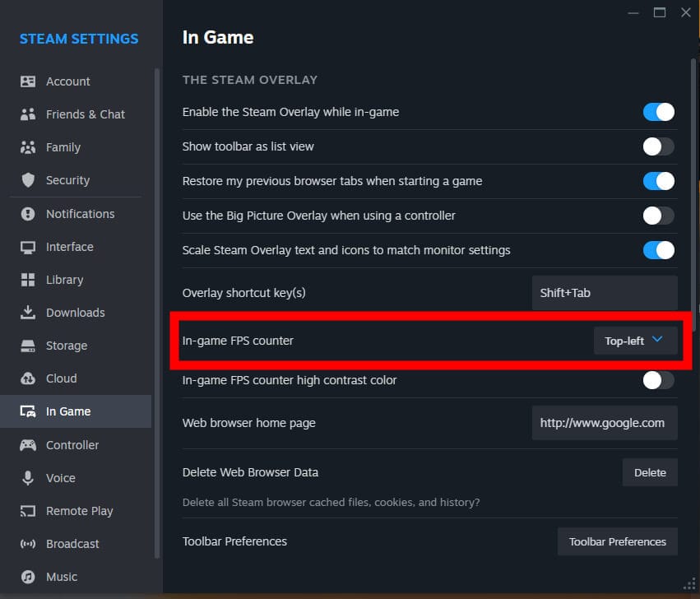The width and height of the screenshot is (700, 599).
Task: Select Broadcast settings
Action: click(x=76, y=544)
